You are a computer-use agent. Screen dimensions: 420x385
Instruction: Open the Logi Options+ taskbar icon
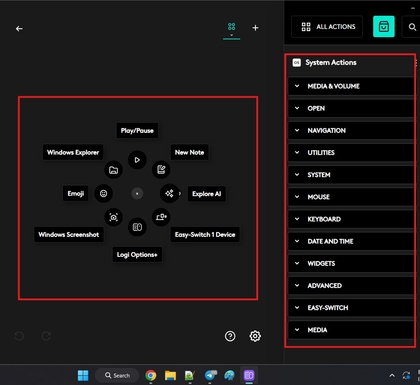click(x=249, y=375)
